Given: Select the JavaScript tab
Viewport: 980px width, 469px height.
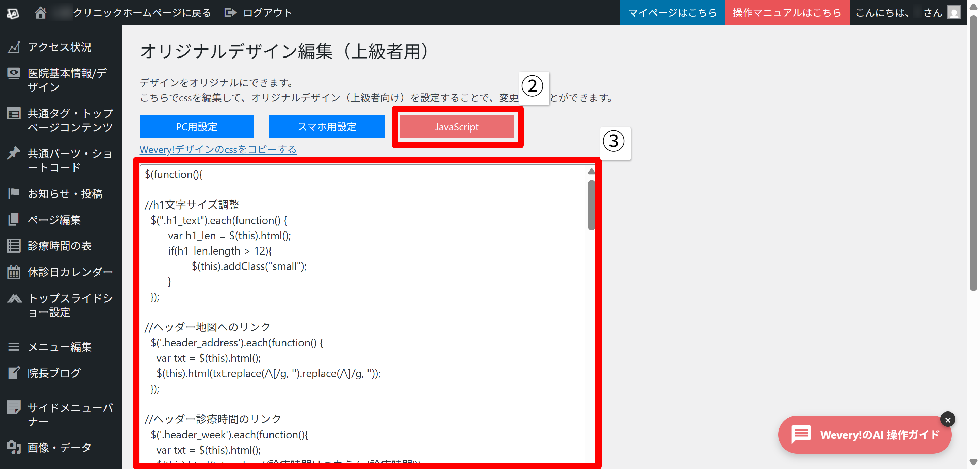Looking at the screenshot, I should 457,127.
